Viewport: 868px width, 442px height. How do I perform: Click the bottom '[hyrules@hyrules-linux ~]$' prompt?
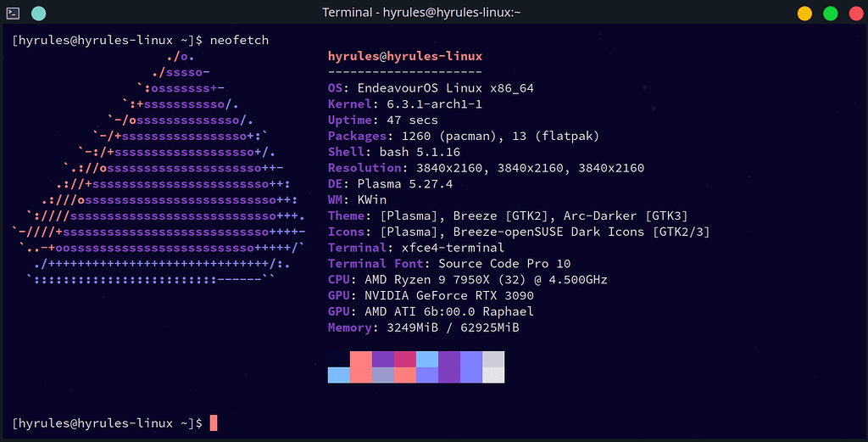[107, 423]
